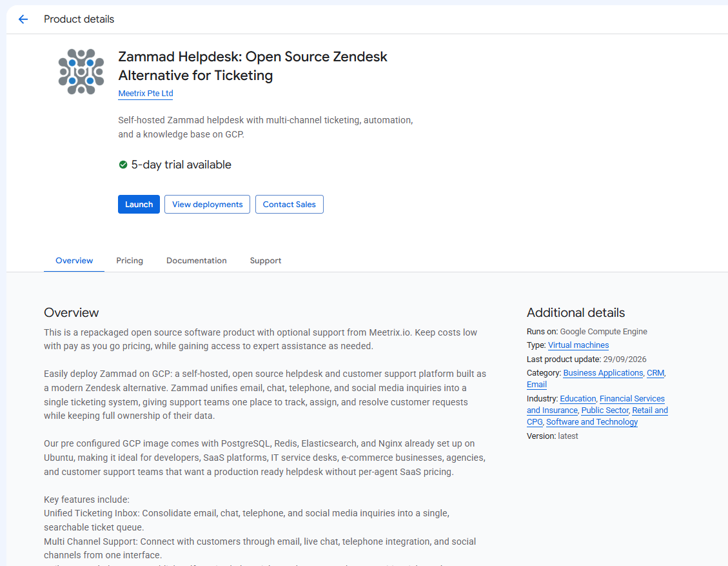This screenshot has width=728, height=566.
Task: Click the 5-day trial available text
Action: (x=181, y=165)
